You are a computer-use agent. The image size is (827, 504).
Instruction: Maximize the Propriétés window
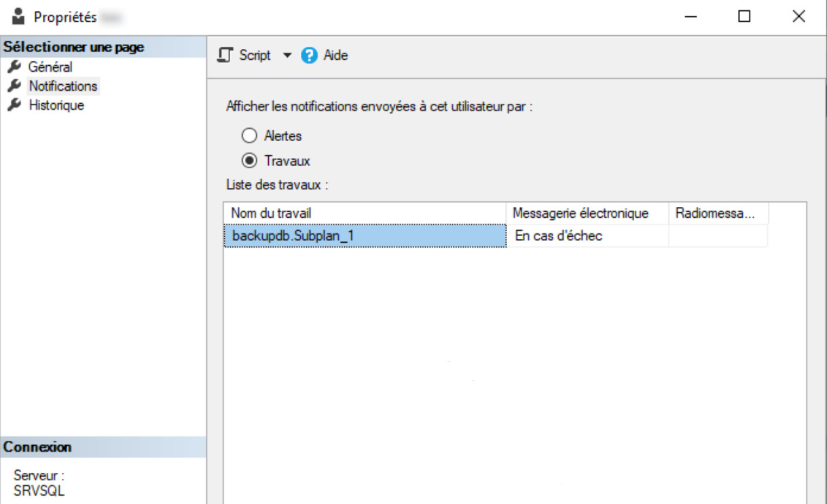(x=744, y=16)
